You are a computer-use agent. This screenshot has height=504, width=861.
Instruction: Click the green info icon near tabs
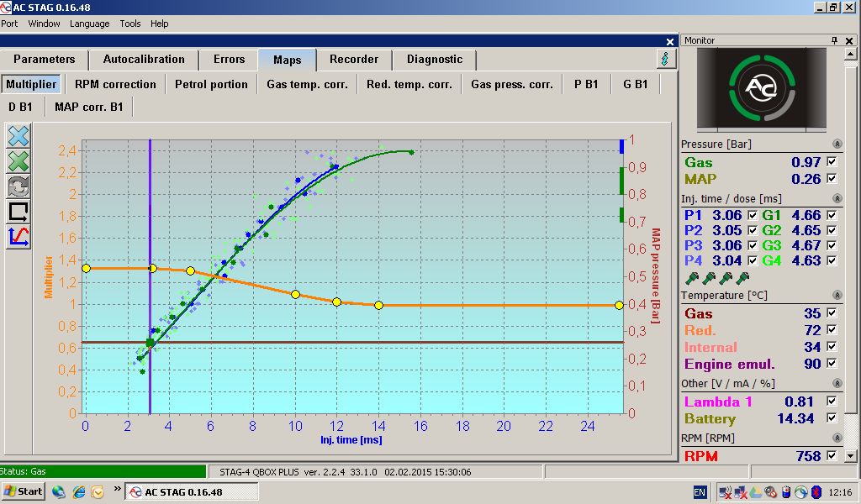(x=666, y=59)
